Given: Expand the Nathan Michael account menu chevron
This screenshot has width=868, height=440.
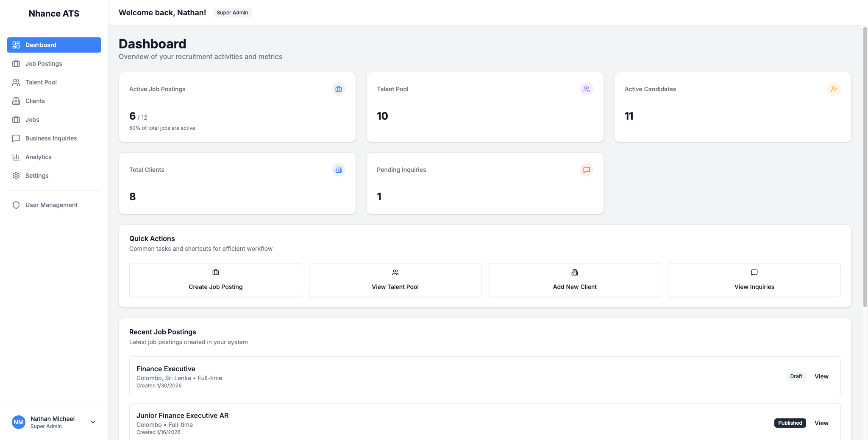Looking at the screenshot, I should (x=93, y=422).
